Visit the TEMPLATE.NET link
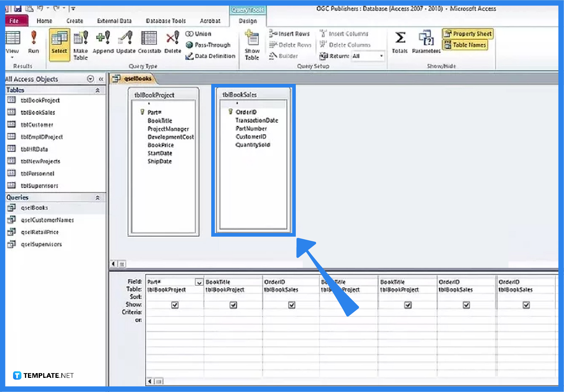Image resolution: width=564 pixels, height=392 pixels. point(43,376)
